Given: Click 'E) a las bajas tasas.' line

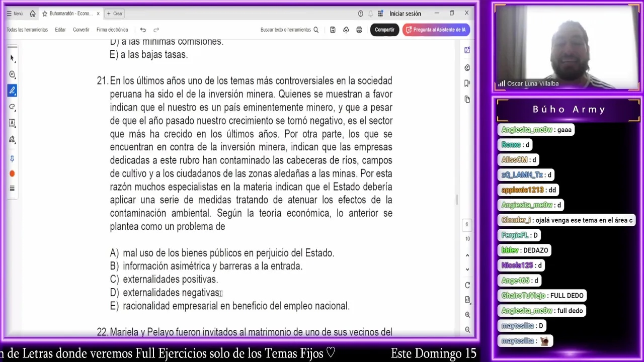Looking at the screenshot, I should point(148,55).
